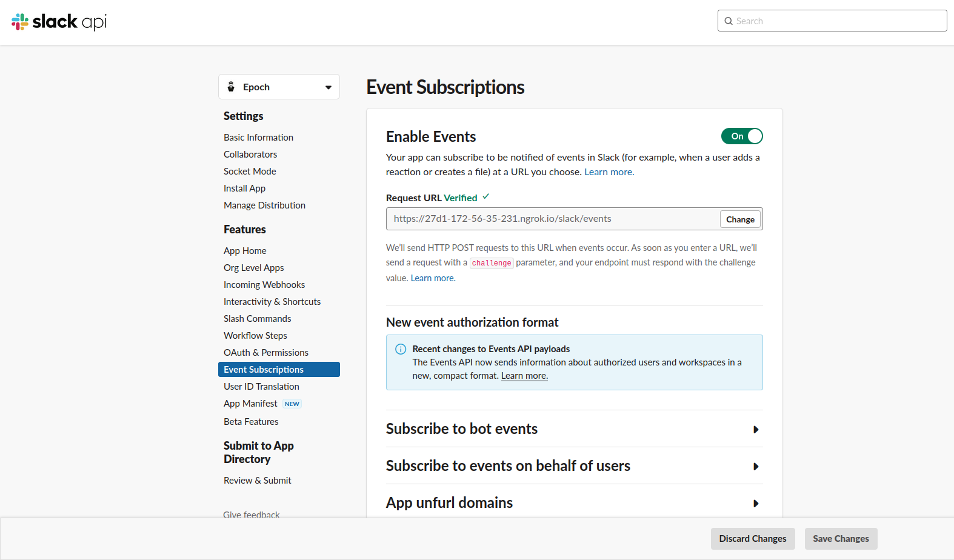Click the info icon in Events API notice

(401, 349)
